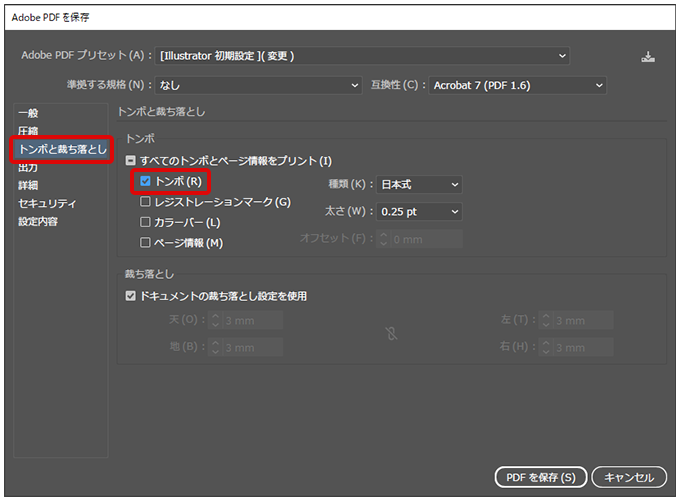Viewport: 680px width, 500px height.
Task: Select the 出力 category
Action: pos(28,167)
